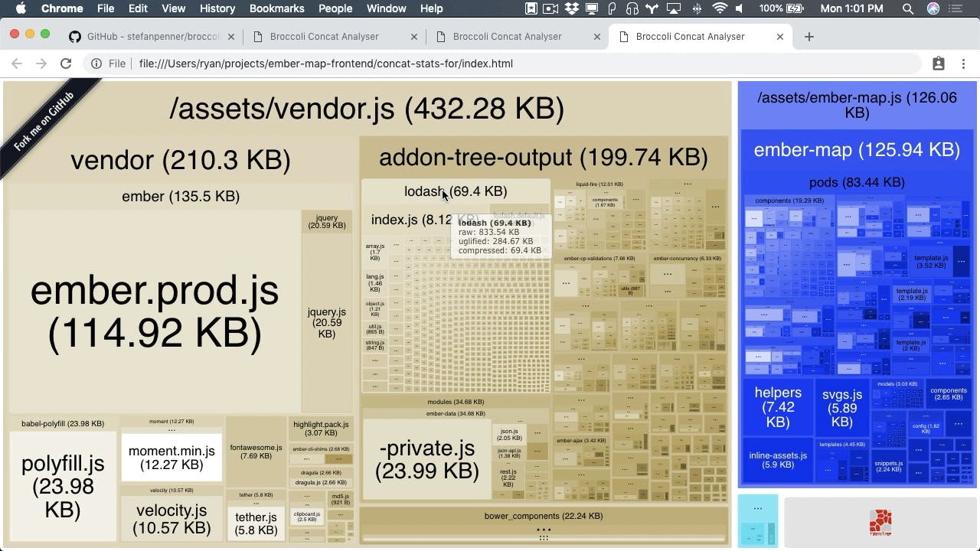The image size is (980, 551).
Task: Click the clipboard-person extension icon in the toolbar
Action: pyautogui.click(x=938, y=64)
